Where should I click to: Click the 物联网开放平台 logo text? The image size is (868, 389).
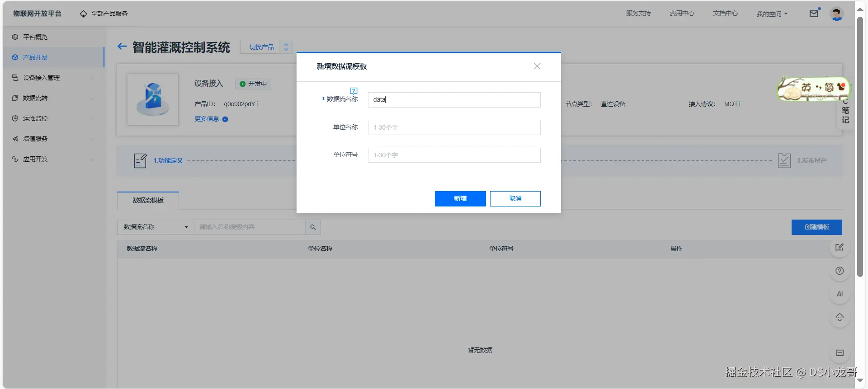37,14
